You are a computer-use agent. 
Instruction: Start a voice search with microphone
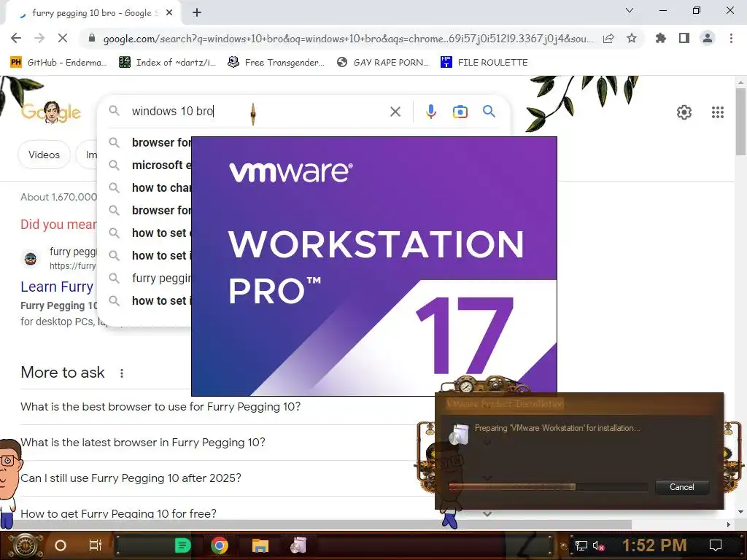430,112
